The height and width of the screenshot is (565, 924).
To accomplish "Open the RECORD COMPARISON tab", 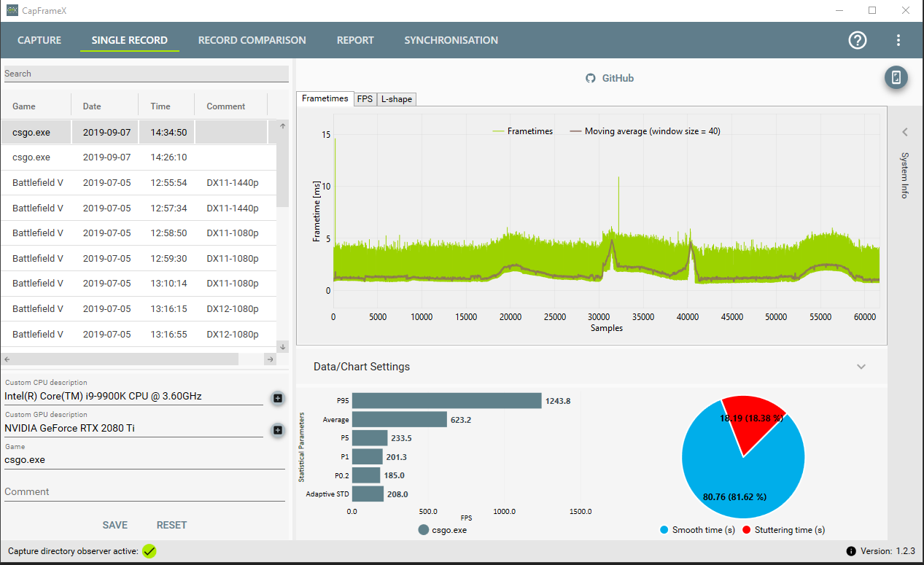I will click(252, 40).
